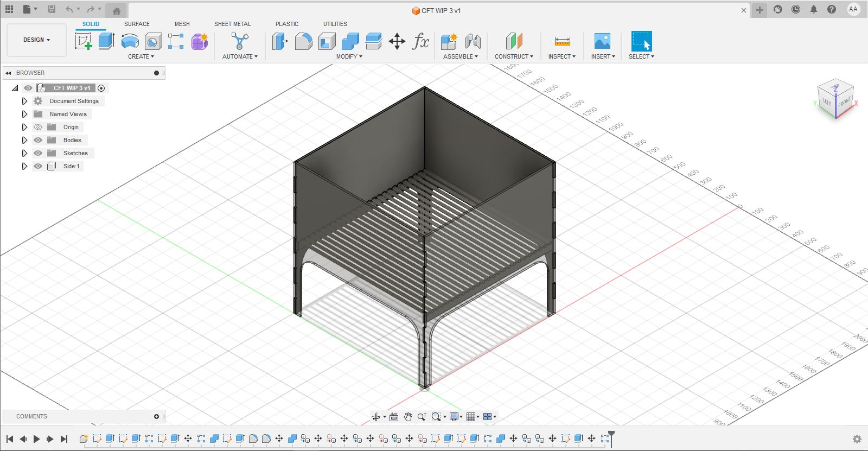This screenshot has height=451, width=868.
Task: Select the Press Pull tool
Action: [280, 41]
